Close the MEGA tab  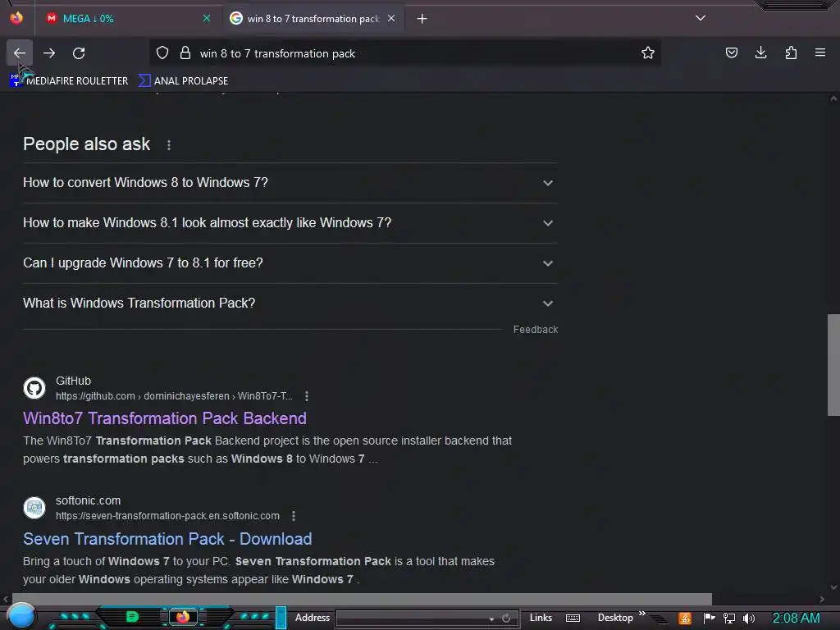[x=207, y=18]
